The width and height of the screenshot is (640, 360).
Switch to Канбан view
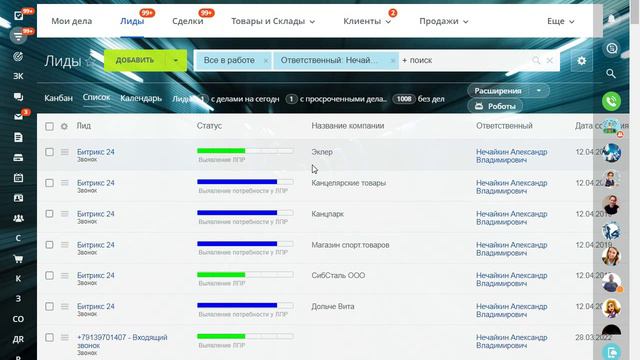[x=59, y=98]
